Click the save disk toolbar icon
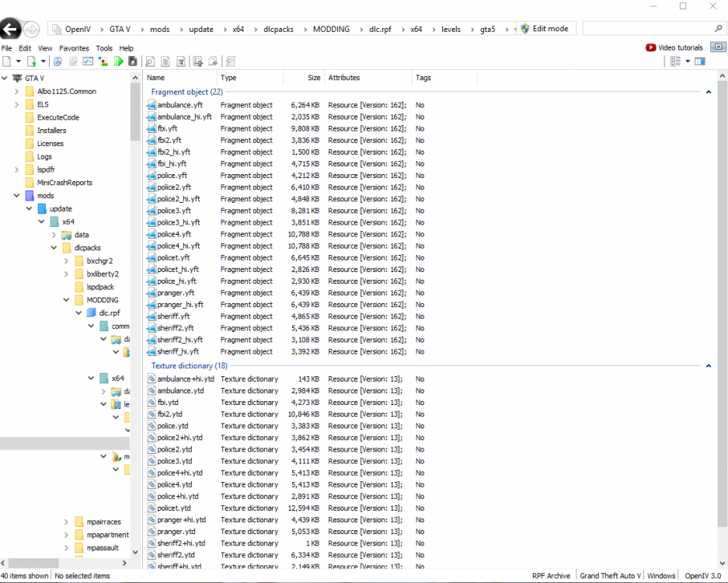This screenshot has height=583, width=728. [x=133, y=61]
